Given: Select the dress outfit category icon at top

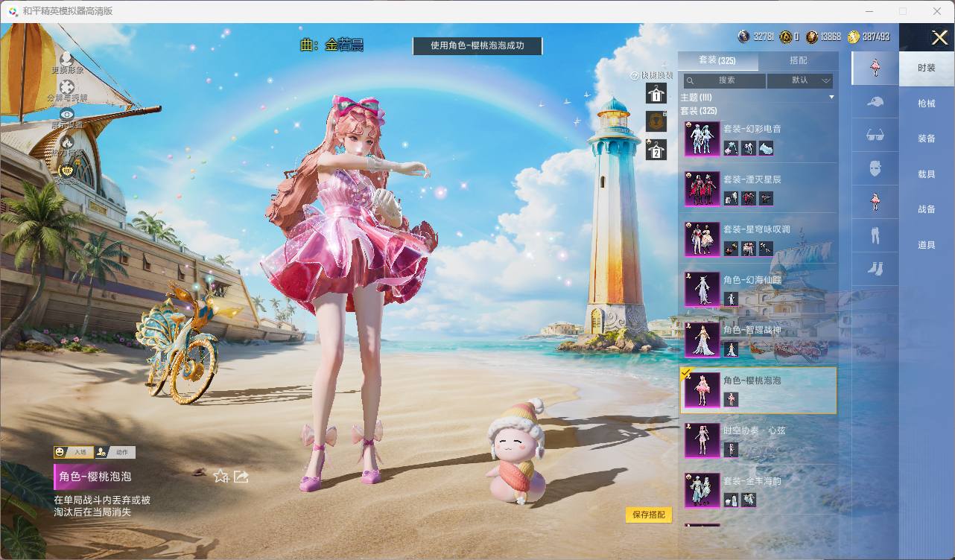Looking at the screenshot, I should coord(875,68).
